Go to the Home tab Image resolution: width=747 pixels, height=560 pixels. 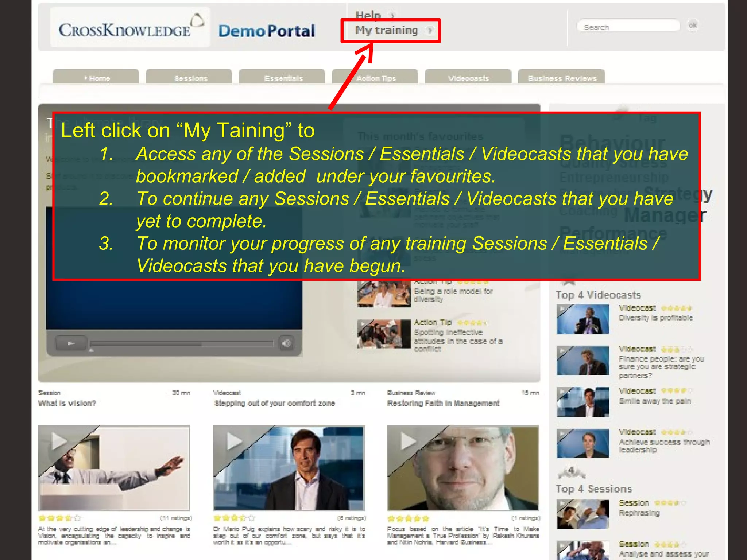[96, 77]
